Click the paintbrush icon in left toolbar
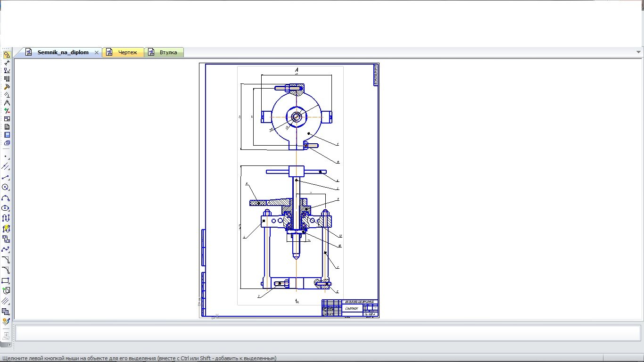This screenshot has height=362, width=644. pyautogui.click(x=6, y=322)
